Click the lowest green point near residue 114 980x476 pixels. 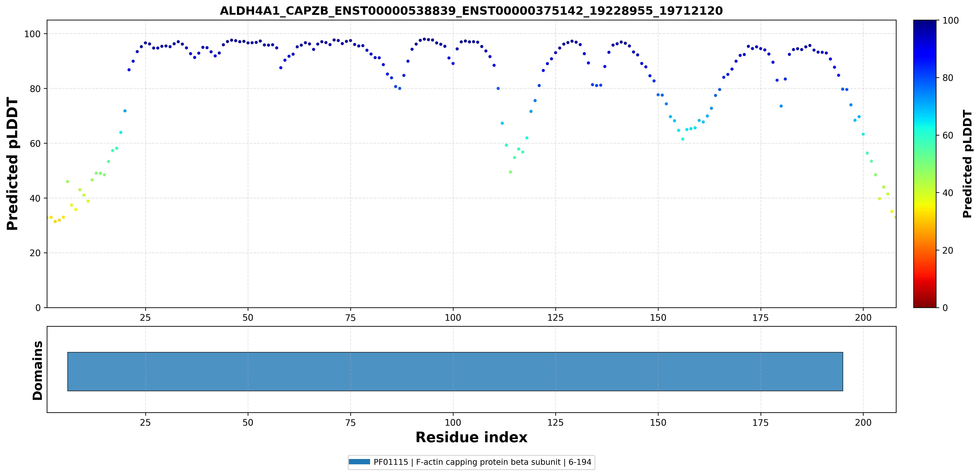511,172
